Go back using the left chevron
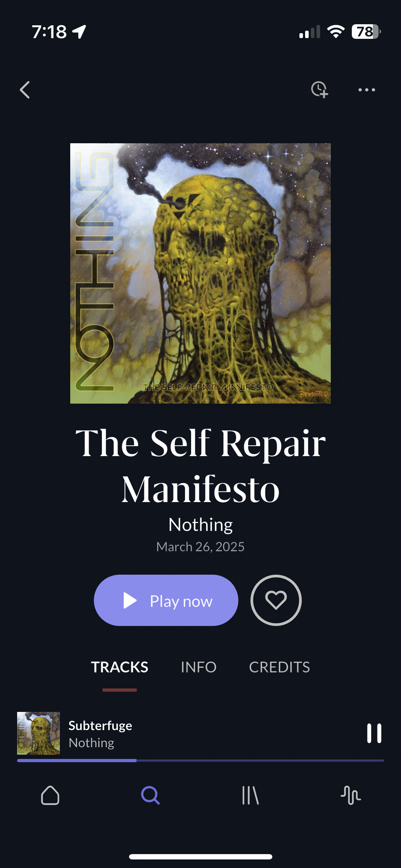The width and height of the screenshot is (401, 868). (25, 90)
